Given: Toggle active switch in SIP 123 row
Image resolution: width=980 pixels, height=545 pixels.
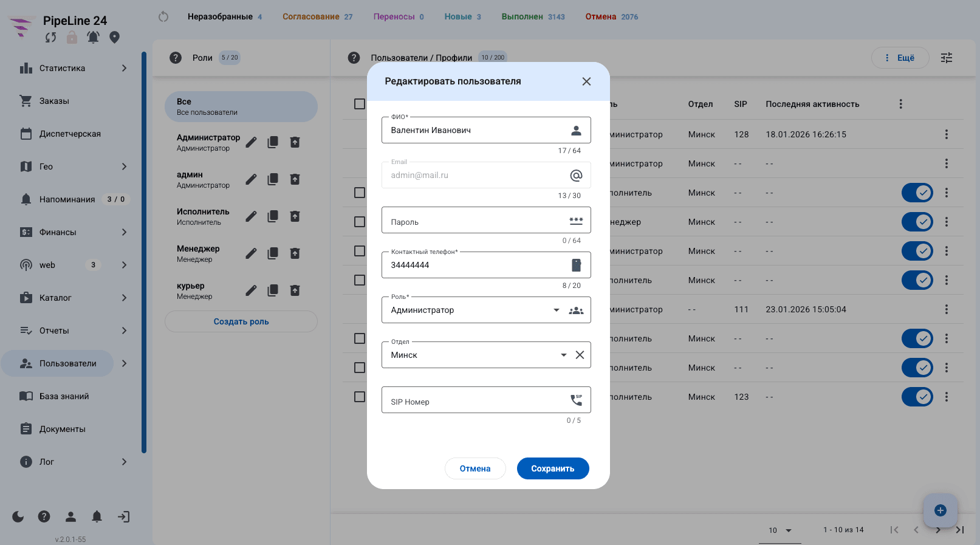Looking at the screenshot, I should click(x=917, y=397).
